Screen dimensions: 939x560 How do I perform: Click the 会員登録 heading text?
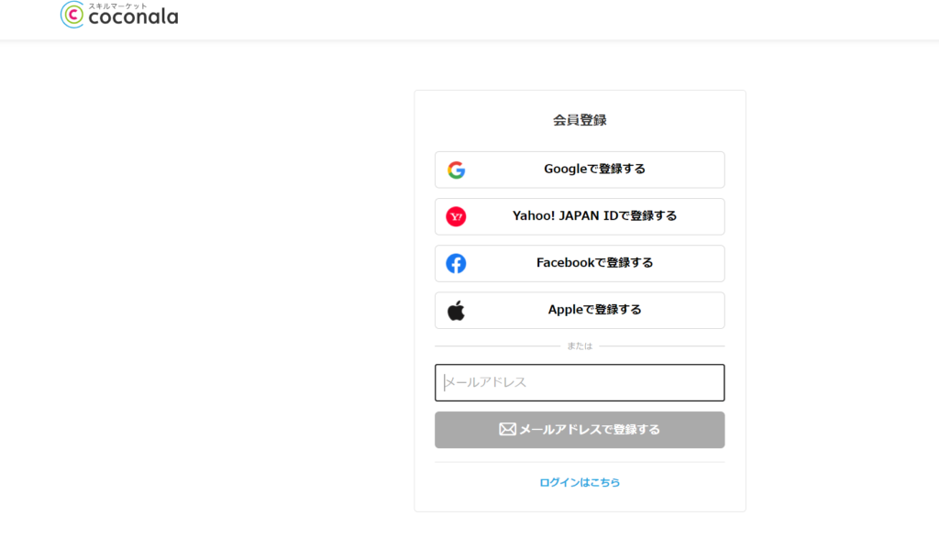point(580,120)
